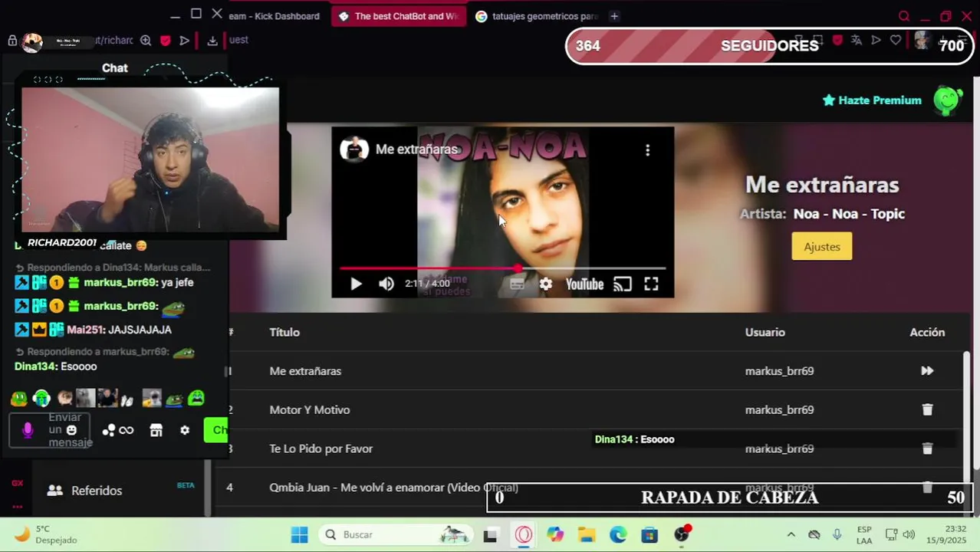Open Opera GX from the taskbar
980x552 pixels.
click(524, 534)
